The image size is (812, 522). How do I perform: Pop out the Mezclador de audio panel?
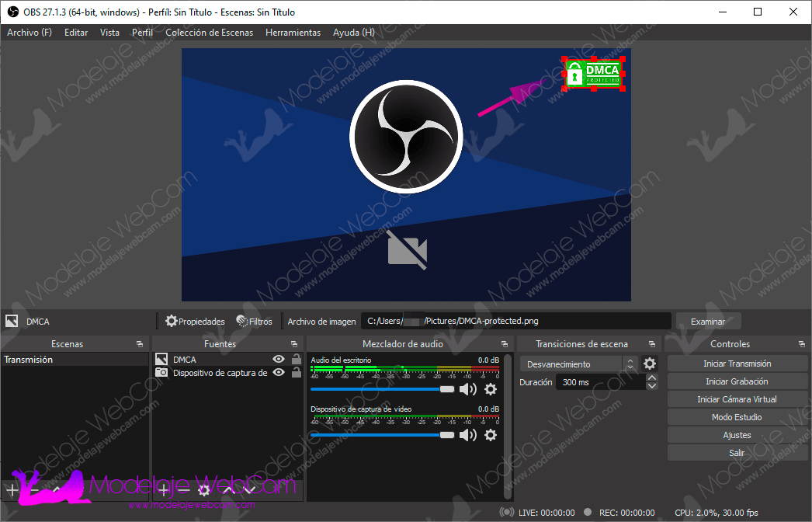504,344
